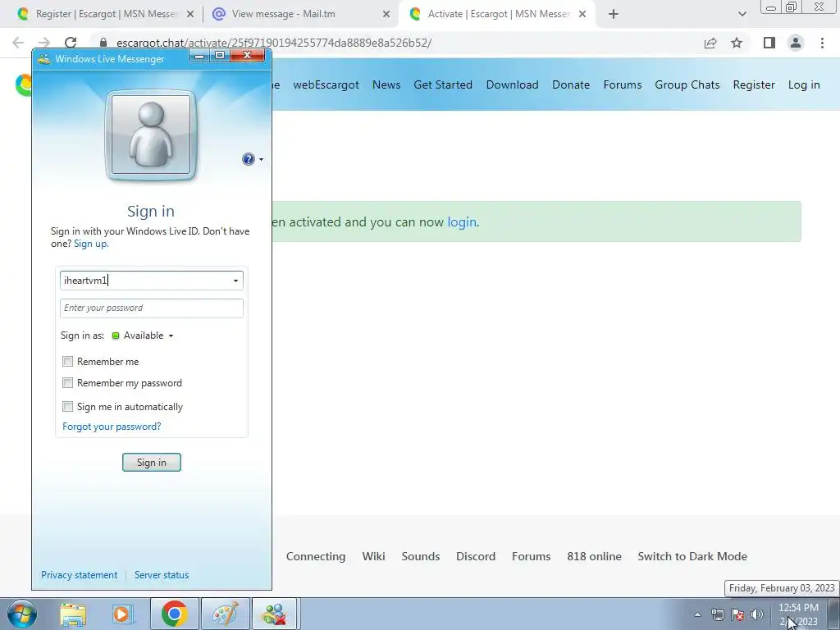Close the Activate Escargot tab
The image size is (840, 630).
coord(582,15)
